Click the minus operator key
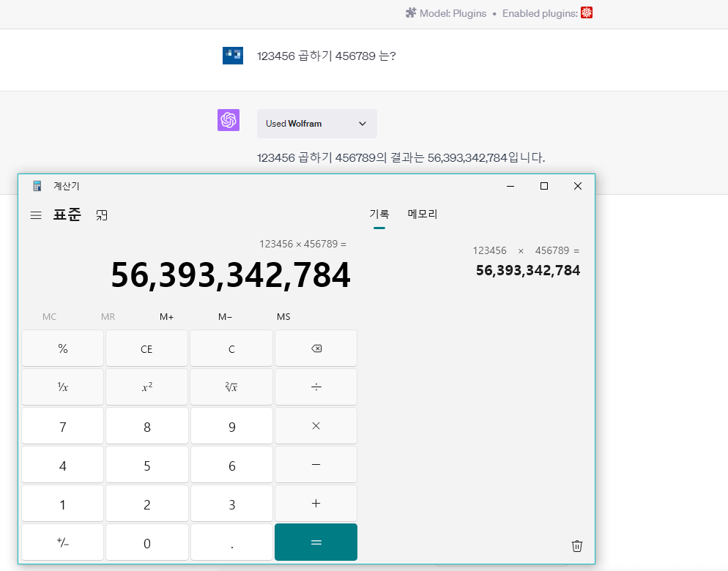728x571 pixels. pos(316,465)
